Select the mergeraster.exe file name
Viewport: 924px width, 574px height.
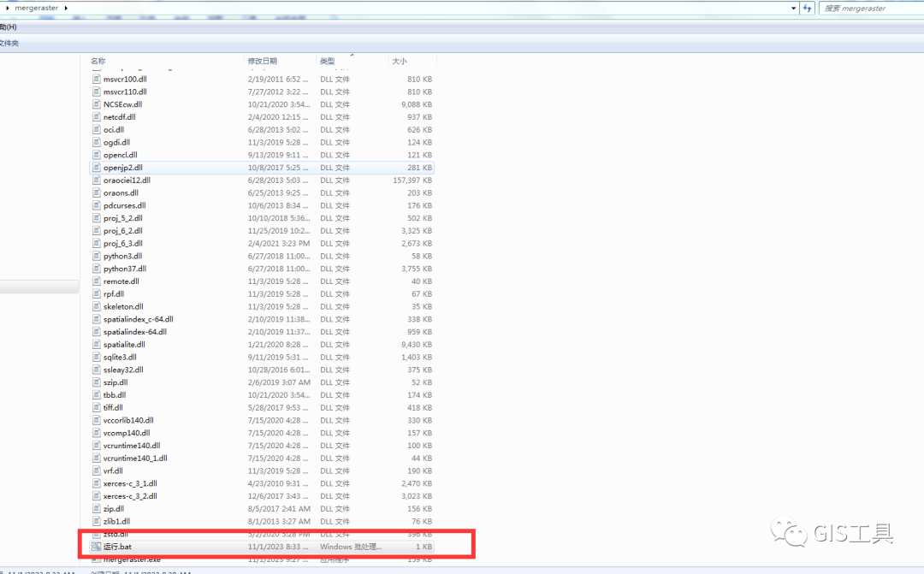(132, 559)
